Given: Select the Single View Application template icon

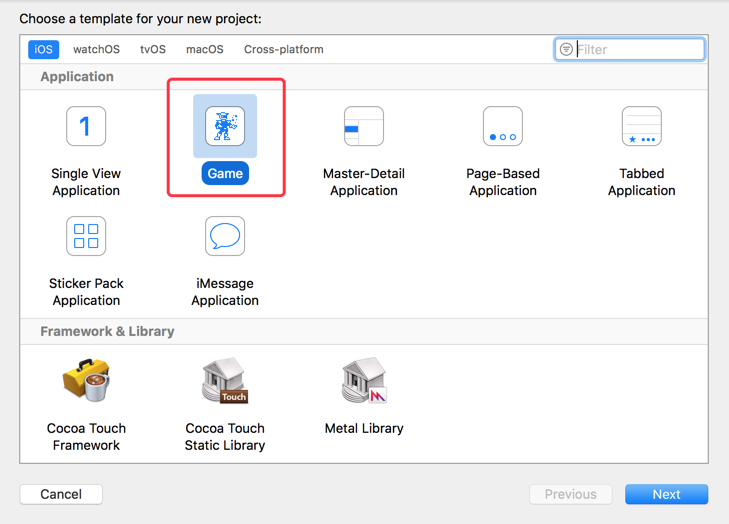Looking at the screenshot, I should coord(86,126).
